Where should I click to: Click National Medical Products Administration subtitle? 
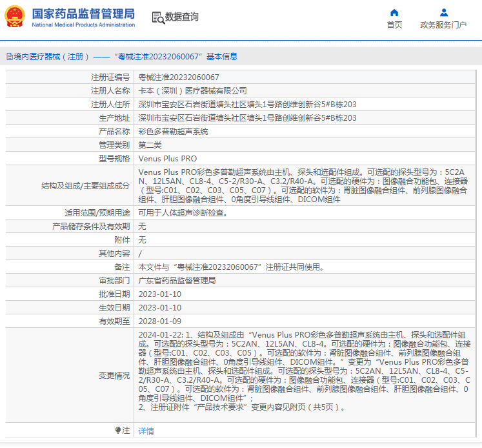[83, 25]
